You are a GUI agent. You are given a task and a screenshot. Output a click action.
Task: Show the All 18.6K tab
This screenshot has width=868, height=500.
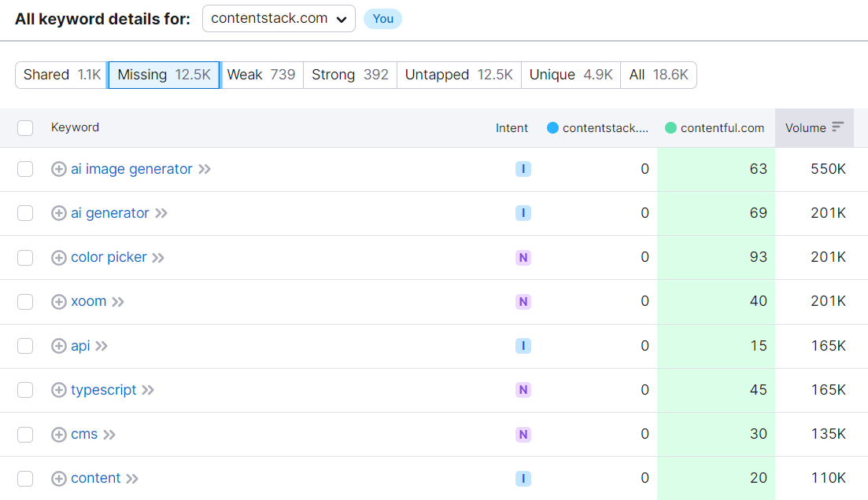click(x=659, y=75)
